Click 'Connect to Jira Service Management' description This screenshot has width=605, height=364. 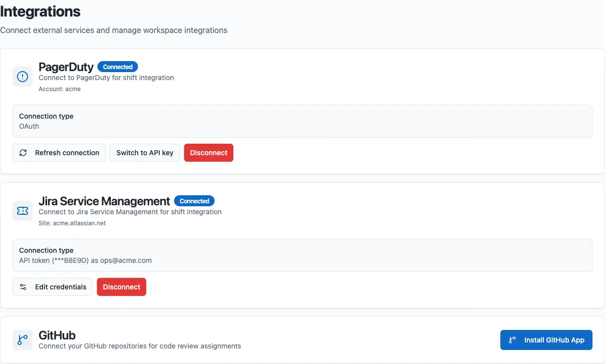(130, 212)
